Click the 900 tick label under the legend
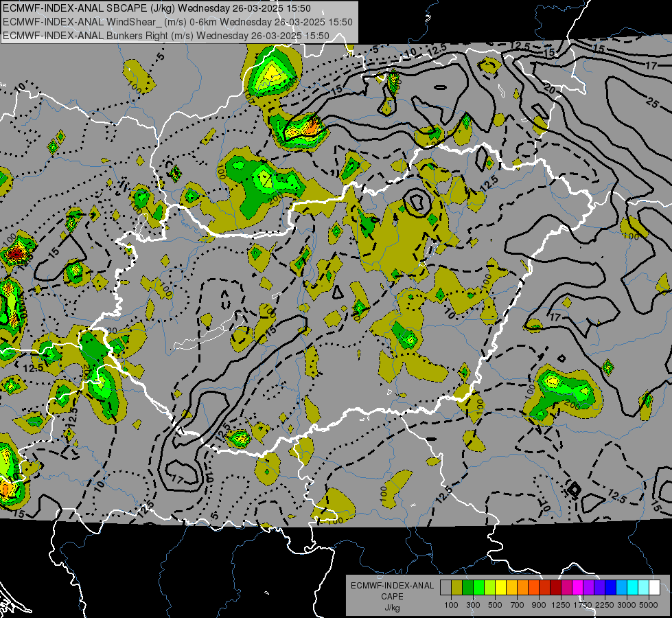The image size is (672, 618). pyautogui.click(x=539, y=605)
